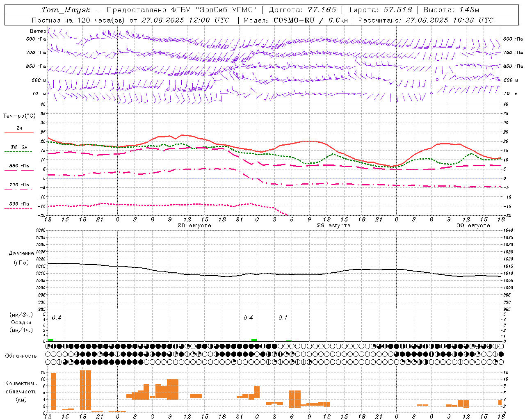Image resolution: width=525 pixels, height=420 pixels.
Task: Select the 'Высота: 143м' elevation text
Action: pyautogui.click(x=451, y=10)
